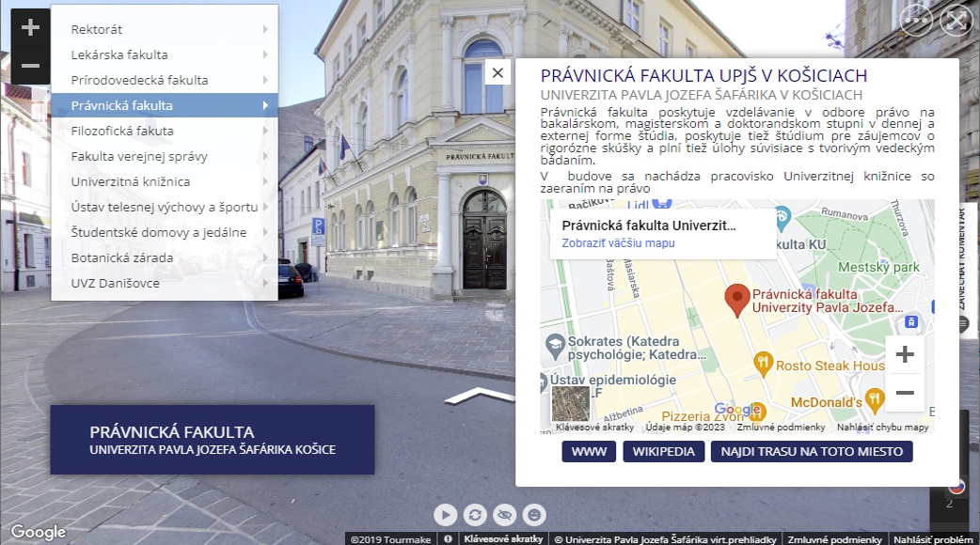This screenshot has width=980, height=545.
Task: Click Zmluvné podmienky in the embedded map footer
Action: tap(781, 427)
